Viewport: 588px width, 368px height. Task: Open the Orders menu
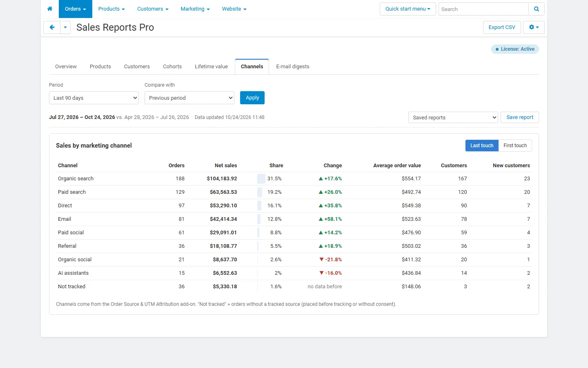(76, 9)
